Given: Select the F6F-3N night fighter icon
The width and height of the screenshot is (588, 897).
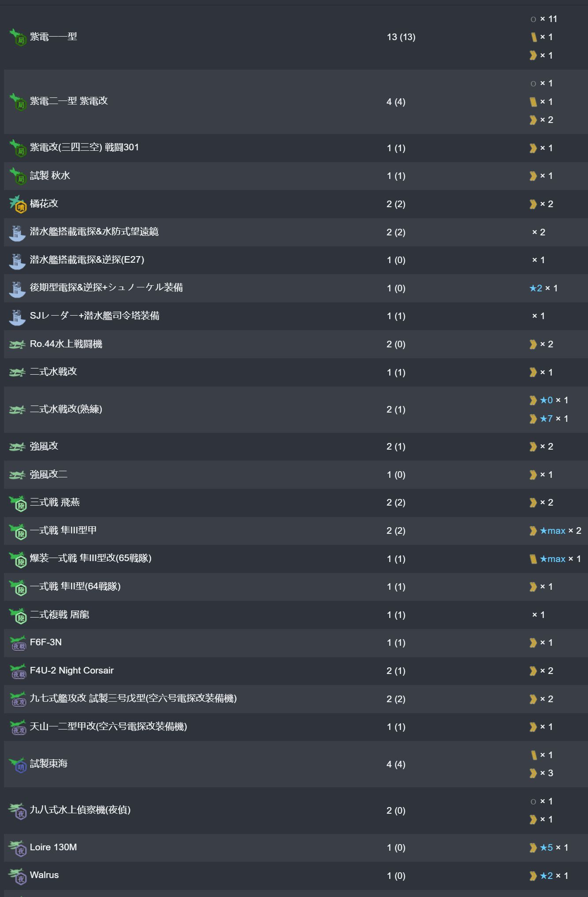Looking at the screenshot, I should [x=18, y=643].
